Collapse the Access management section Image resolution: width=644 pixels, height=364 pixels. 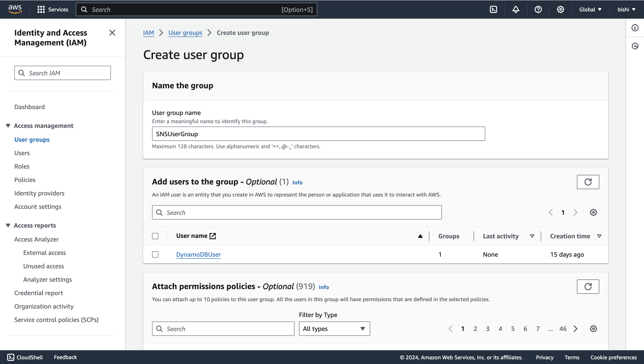[x=8, y=126]
